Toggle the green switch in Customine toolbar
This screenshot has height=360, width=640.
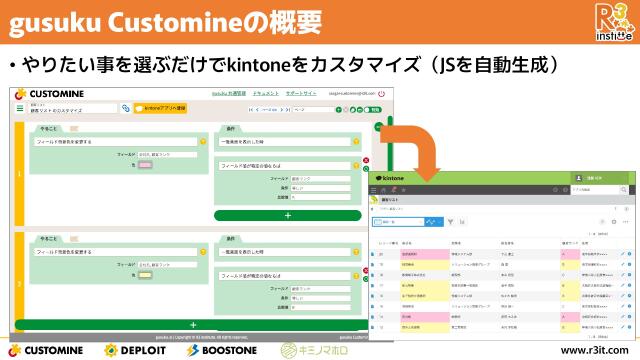tap(373, 110)
